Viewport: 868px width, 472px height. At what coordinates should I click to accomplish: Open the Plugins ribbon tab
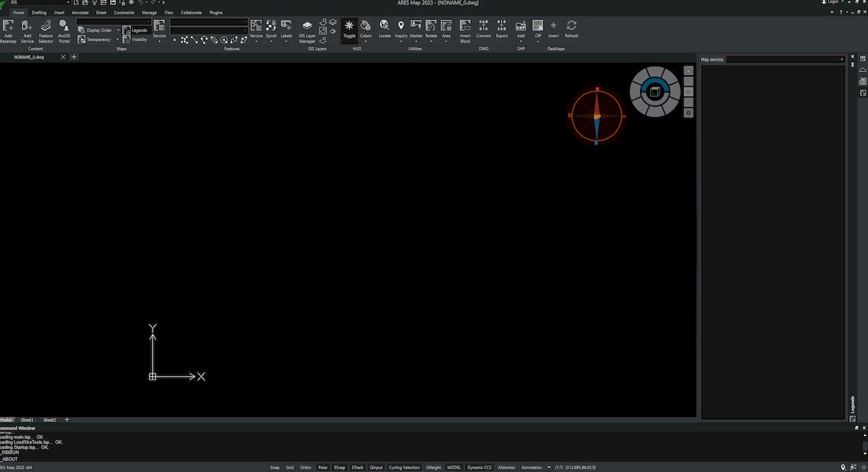[216, 12]
